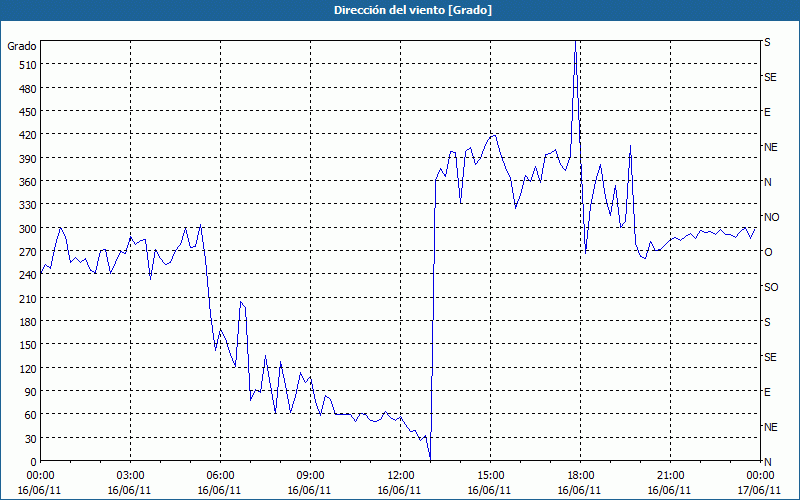Pick the 420 y-axis tick label
Screen dimensions: 800x500
point(29,135)
